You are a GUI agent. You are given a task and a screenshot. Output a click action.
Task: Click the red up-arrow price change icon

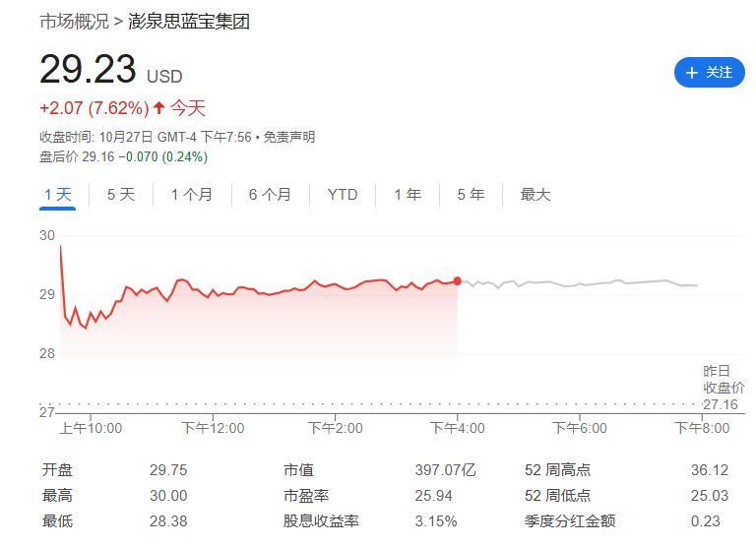point(159,107)
